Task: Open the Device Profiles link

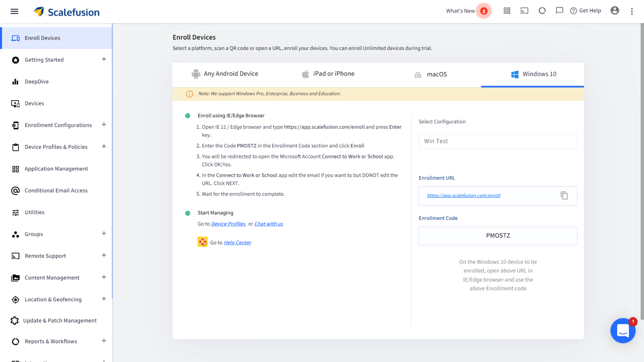Action: (229, 224)
